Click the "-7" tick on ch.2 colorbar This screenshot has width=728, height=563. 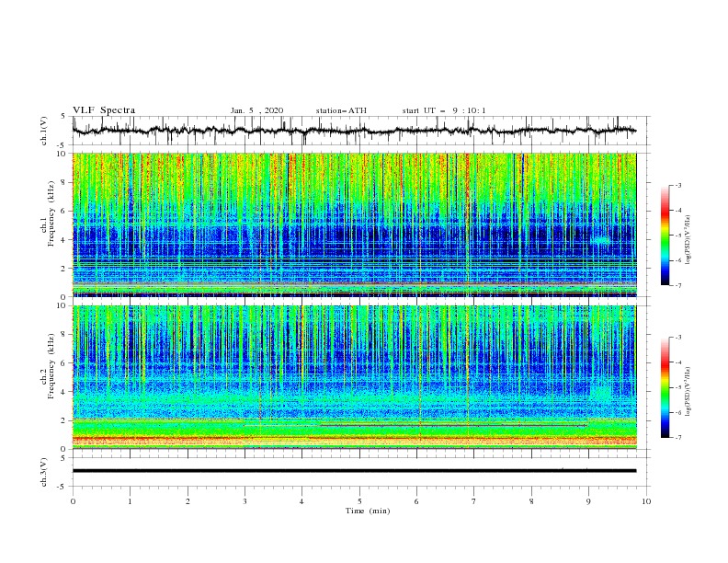(677, 438)
